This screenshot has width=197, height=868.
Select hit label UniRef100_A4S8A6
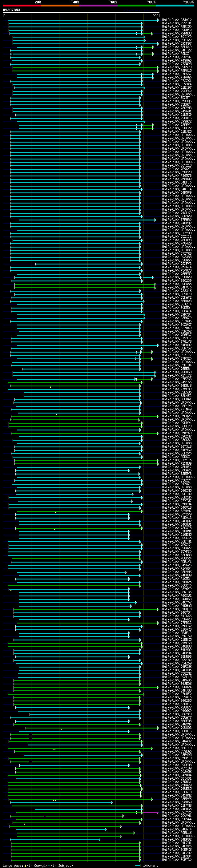tap(177, 60)
